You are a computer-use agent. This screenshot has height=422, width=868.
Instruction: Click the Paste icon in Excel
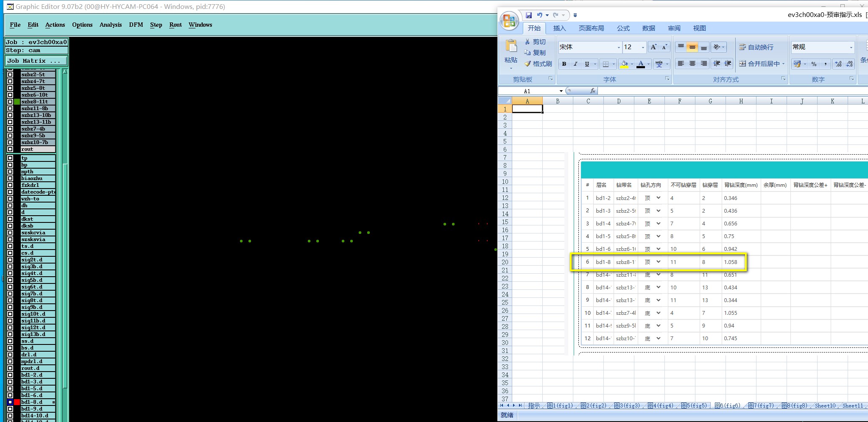511,46
